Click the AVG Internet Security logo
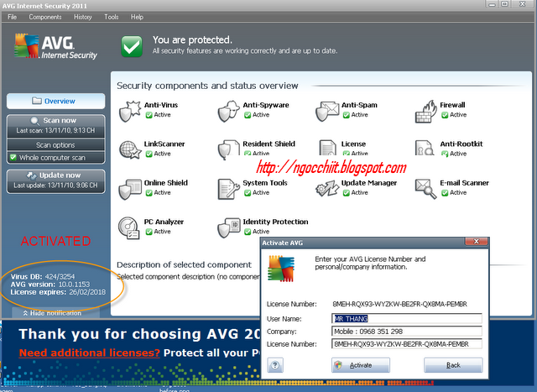This screenshot has height=392, width=537. tap(55, 46)
